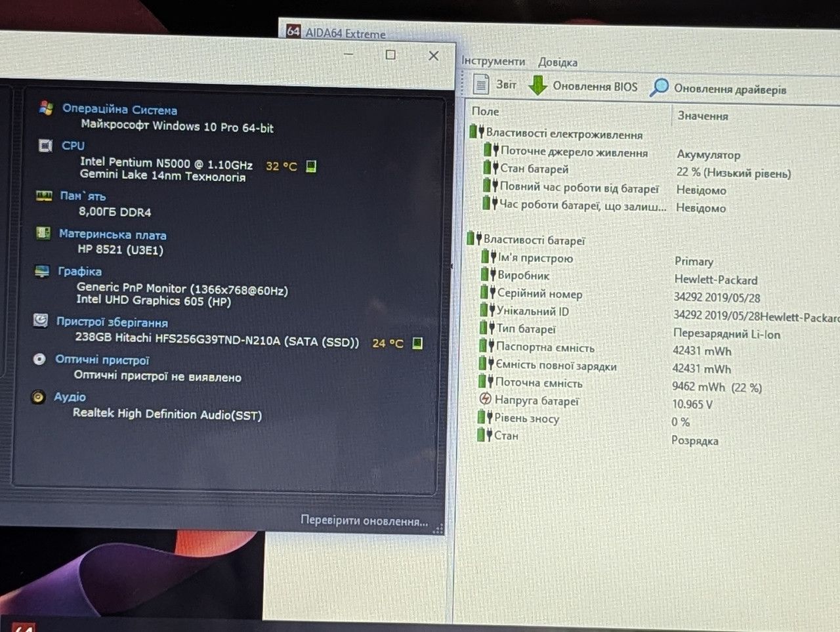Click the Значення column header
This screenshot has height=632, width=840.
703,116
